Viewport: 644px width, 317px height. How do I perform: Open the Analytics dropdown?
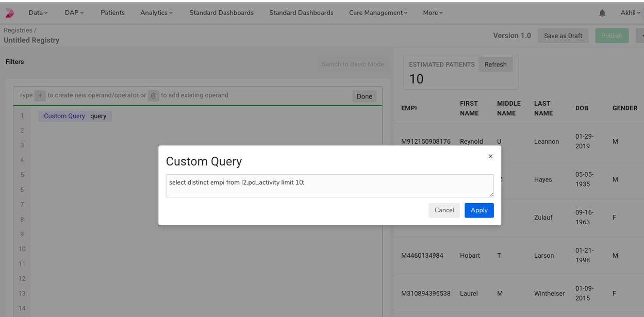(x=156, y=13)
